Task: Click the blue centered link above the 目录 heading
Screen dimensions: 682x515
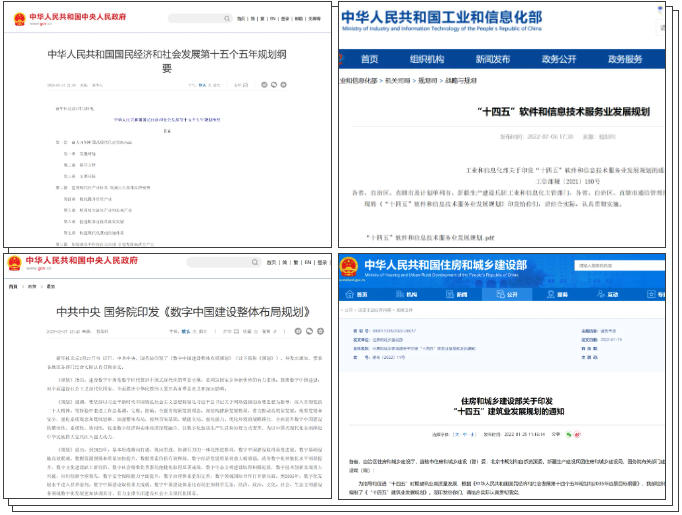Action: click(x=168, y=118)
